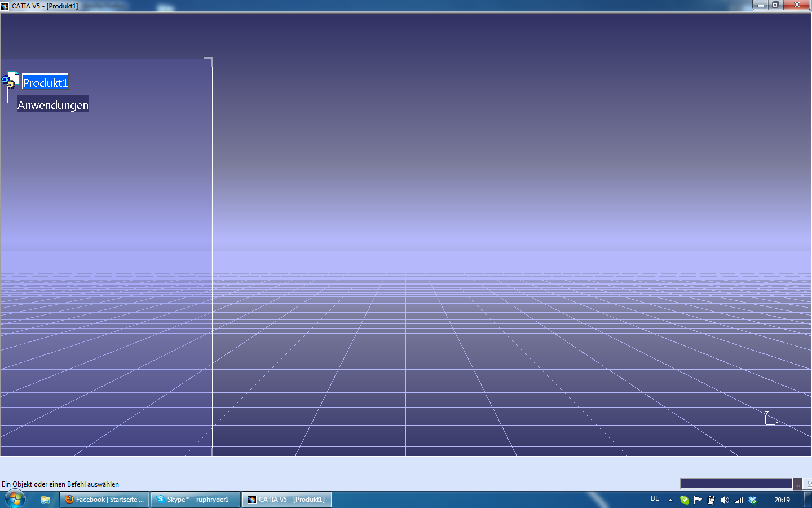Select the Anwendungen tree node
Image resolution: width=812 pixels, height=508 pixels.
pyautogui.click(x=53, y=104)
